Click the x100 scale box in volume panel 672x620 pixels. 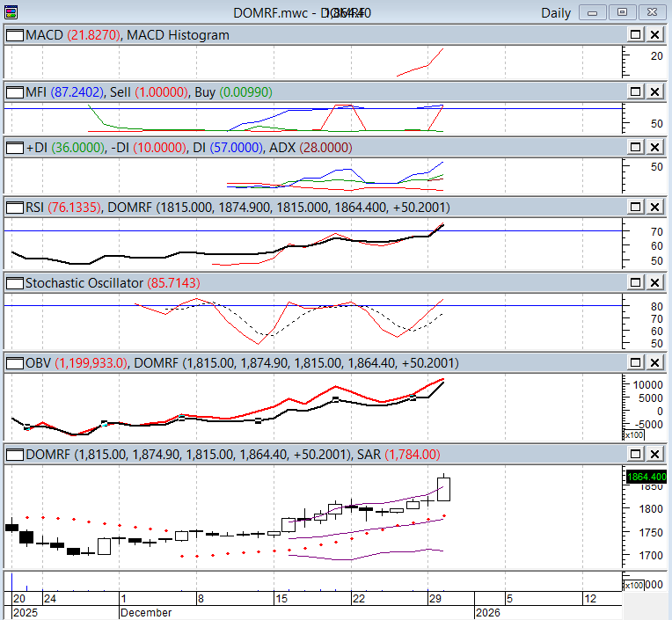(x=634, y=586)
